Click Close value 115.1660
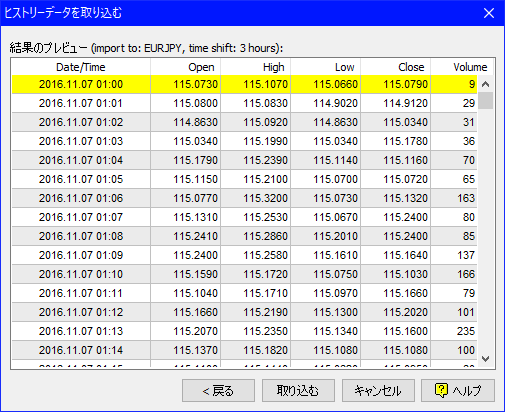 (x=405, y=293)
